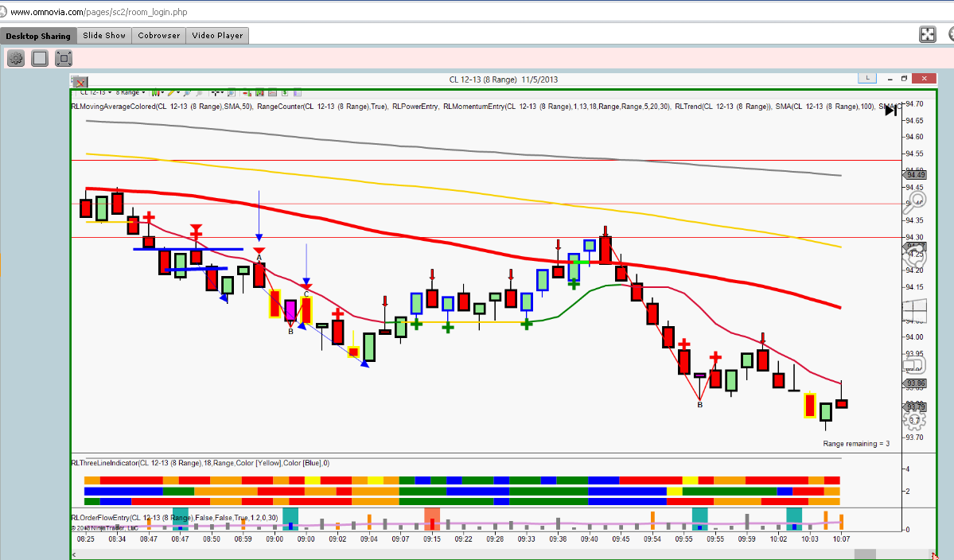The image size is (954, 560).
Task: Click the 09:15 time axis label
Action: 432,539
